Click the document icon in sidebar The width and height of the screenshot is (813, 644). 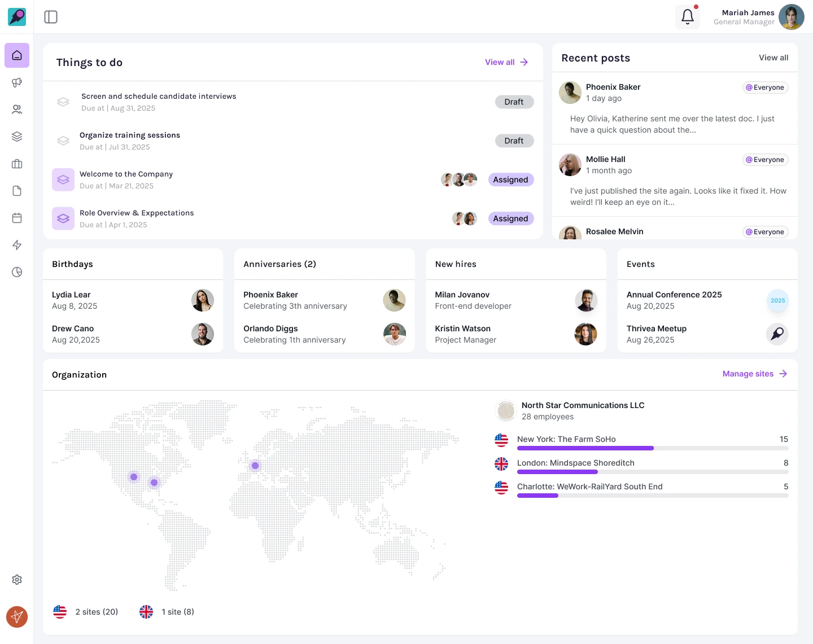coord(17,191)
